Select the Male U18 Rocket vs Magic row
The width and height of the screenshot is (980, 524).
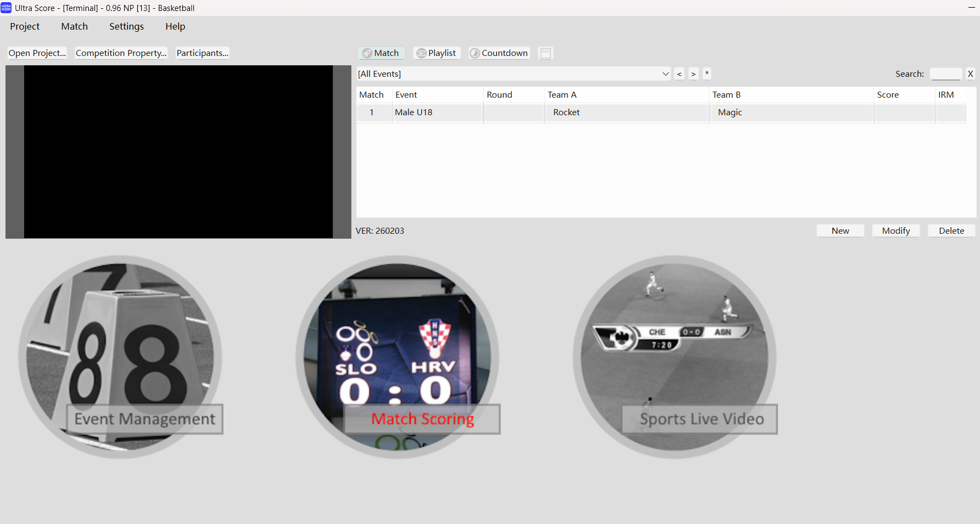pos(565,112)
